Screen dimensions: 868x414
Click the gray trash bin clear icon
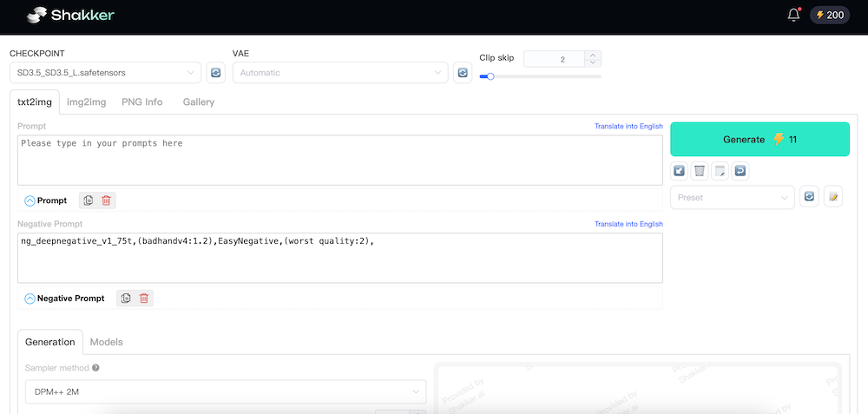click(700, 171)
